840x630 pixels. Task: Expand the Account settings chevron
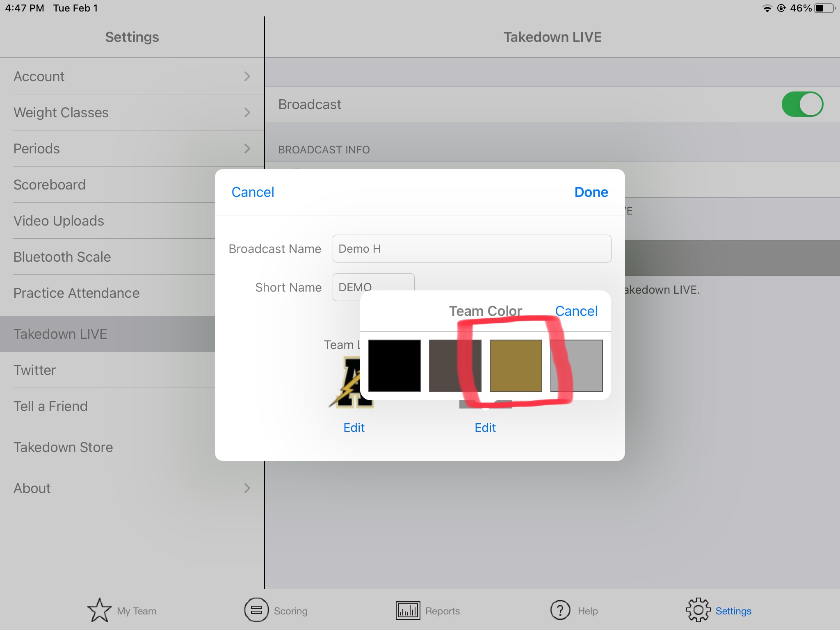(247, 76)
